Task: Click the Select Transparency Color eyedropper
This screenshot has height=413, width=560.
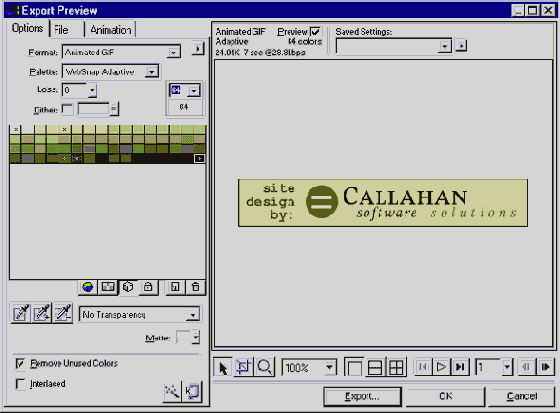Action: tap(21, 313)
